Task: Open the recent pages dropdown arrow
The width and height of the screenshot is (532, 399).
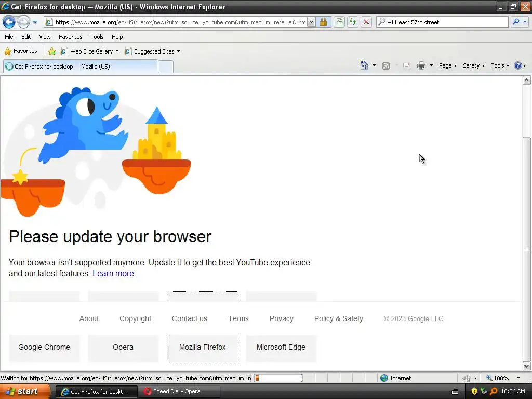Action: point(35,22)
